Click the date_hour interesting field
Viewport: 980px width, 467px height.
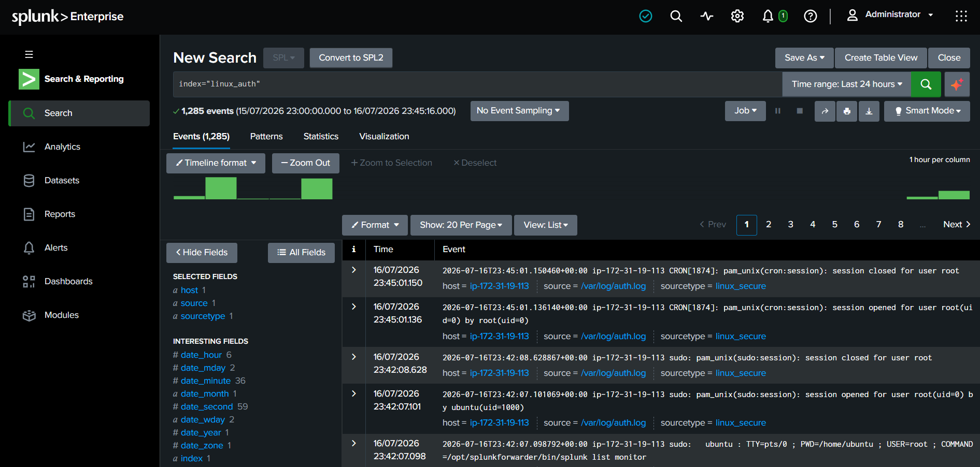[x=201, y=355]
